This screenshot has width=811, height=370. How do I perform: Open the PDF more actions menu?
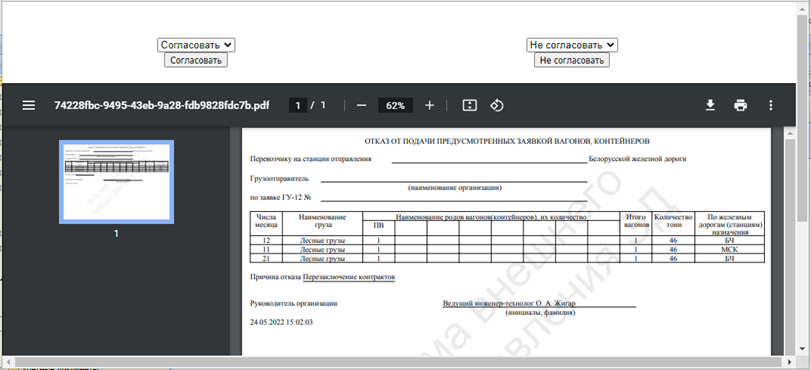[x=771, y=106]
